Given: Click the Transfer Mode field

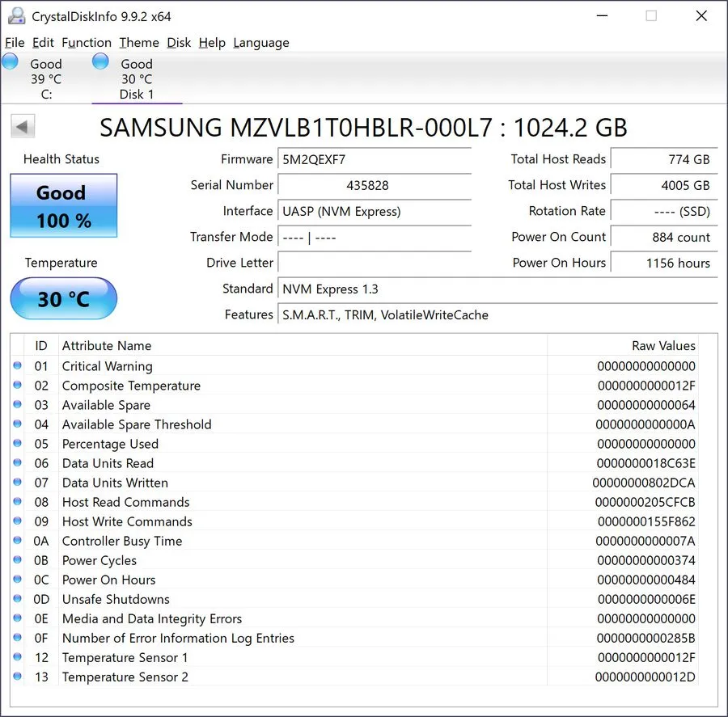Looking at the screenshot, I should (x=375, y=238).
